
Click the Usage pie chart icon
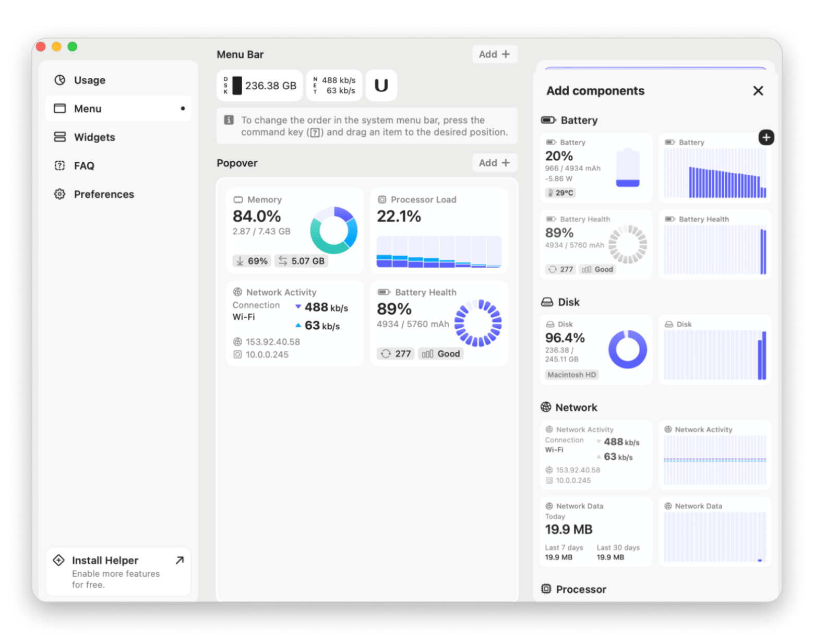[60, 80]
